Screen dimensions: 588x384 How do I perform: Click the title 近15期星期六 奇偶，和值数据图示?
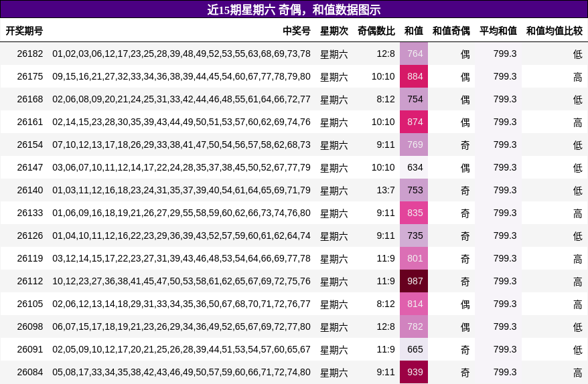tap(293, 9)
